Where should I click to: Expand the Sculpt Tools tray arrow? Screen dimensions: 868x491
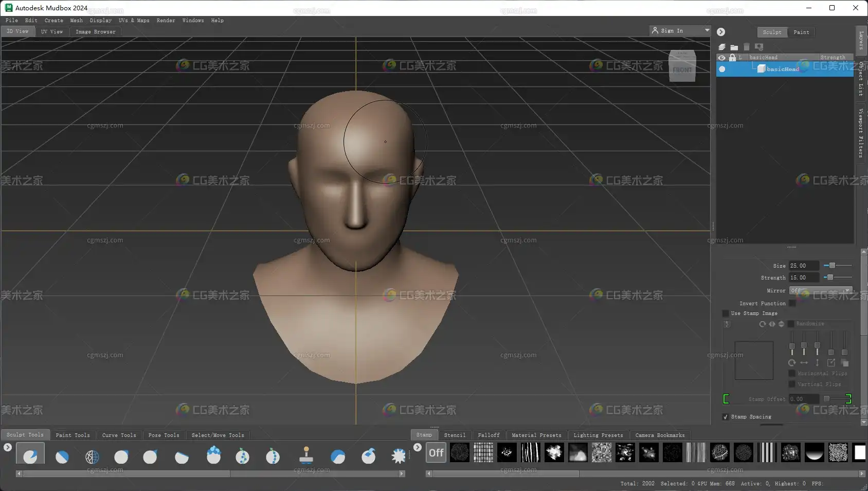click(x=8, y=448)
